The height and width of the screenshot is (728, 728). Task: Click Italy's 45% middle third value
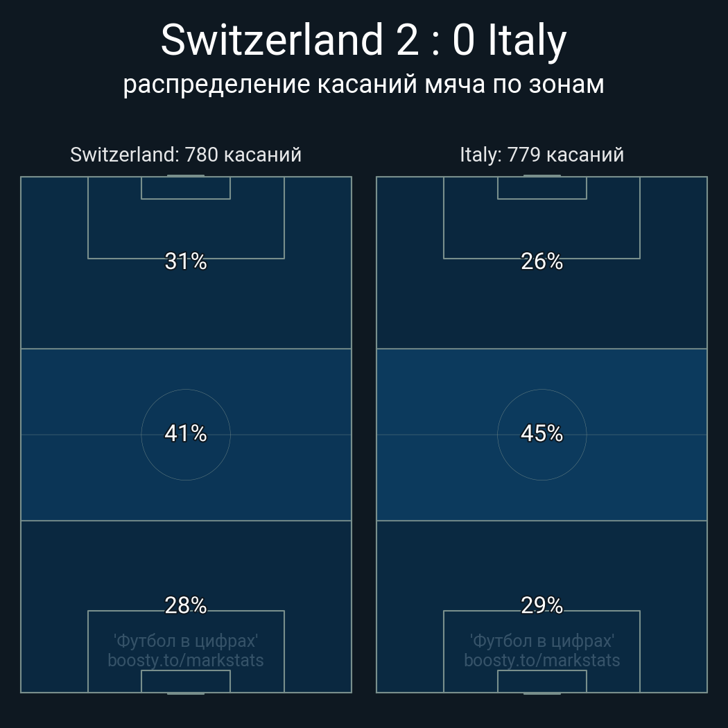tap(541, 434)
